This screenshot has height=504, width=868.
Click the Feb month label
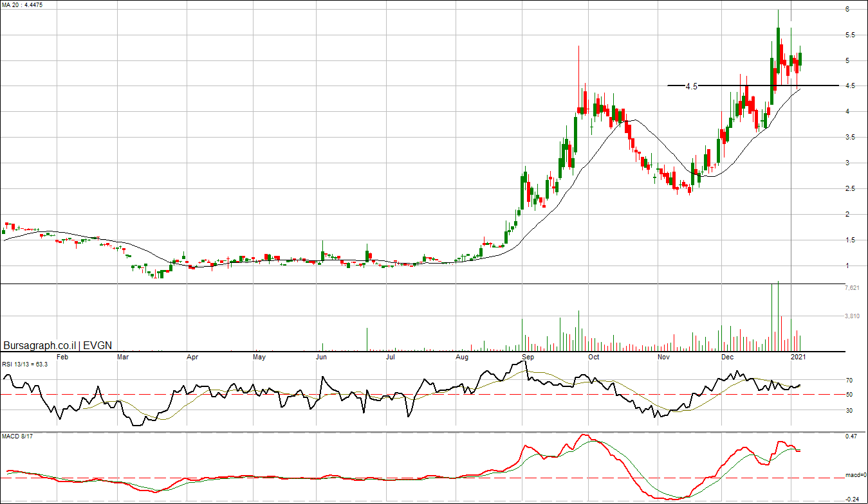[x=63, y=356]
